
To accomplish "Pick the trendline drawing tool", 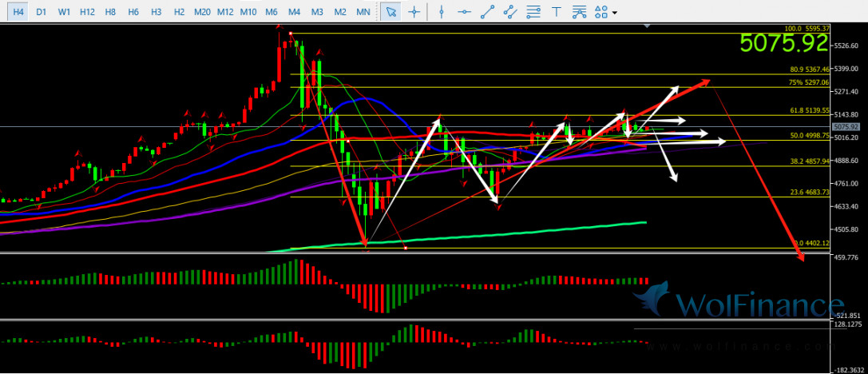I will pyautogui.click(x=487, y=12).
